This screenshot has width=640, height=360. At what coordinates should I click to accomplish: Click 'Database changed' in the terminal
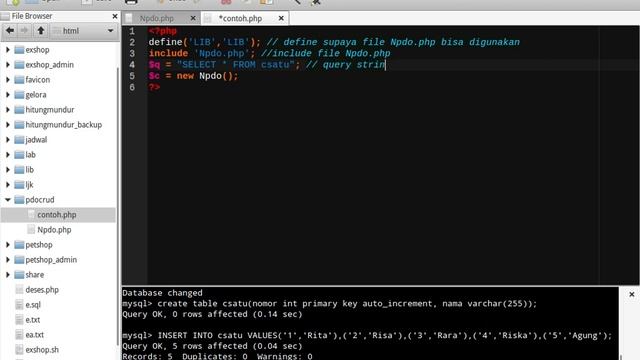(x=162, y=293)
